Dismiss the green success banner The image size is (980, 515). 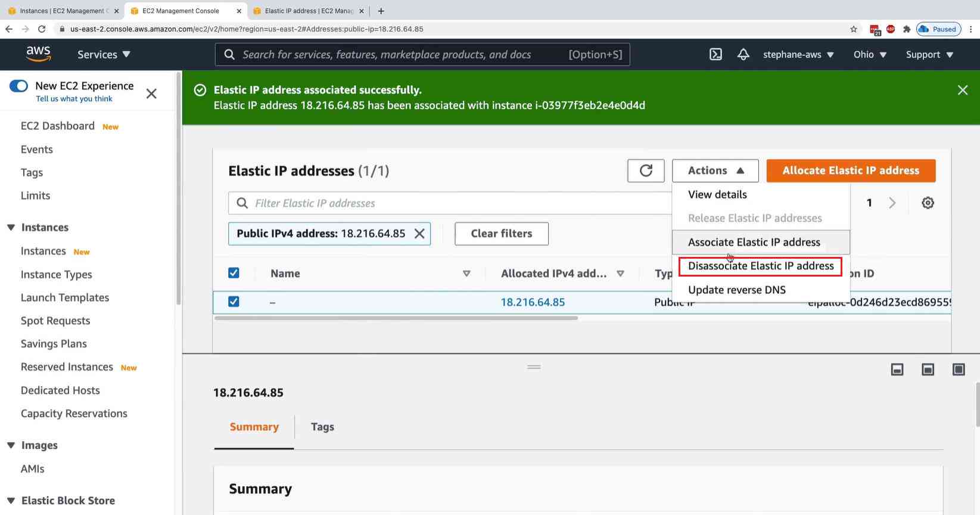click(x=962, y=90)
